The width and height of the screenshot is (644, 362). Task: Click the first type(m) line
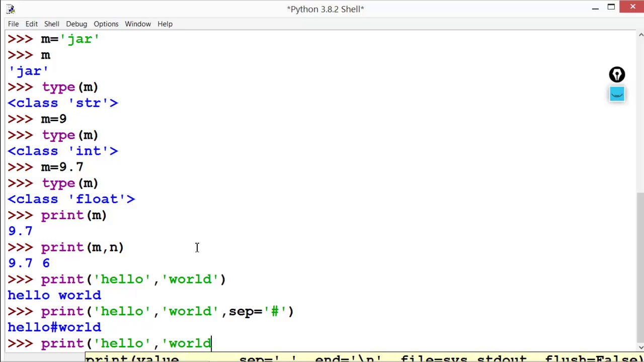(53, 87)
